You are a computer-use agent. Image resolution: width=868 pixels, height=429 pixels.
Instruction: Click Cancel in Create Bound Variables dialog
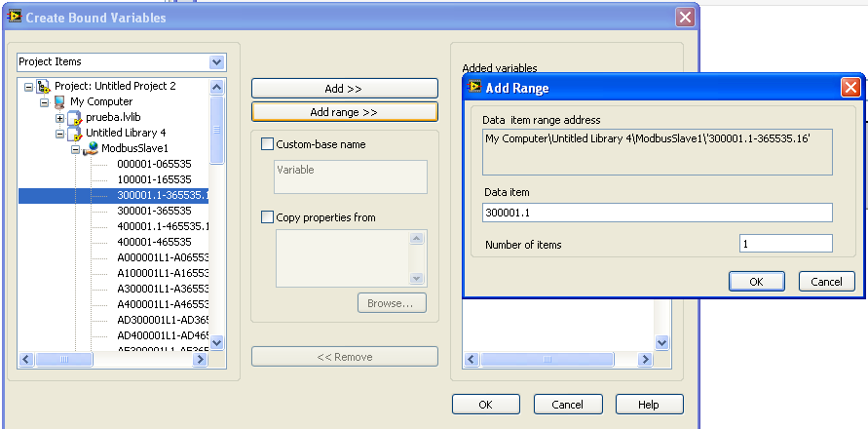click(x=568, y=404)
